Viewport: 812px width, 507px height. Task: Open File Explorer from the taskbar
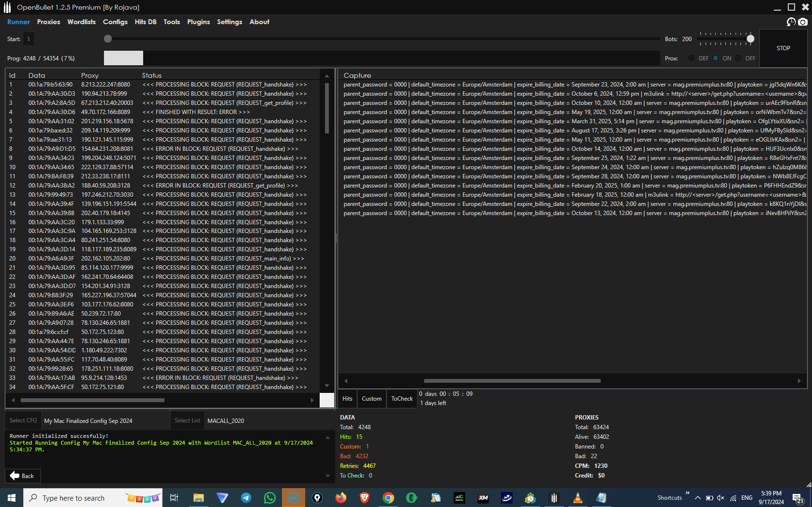click(198, 498)
